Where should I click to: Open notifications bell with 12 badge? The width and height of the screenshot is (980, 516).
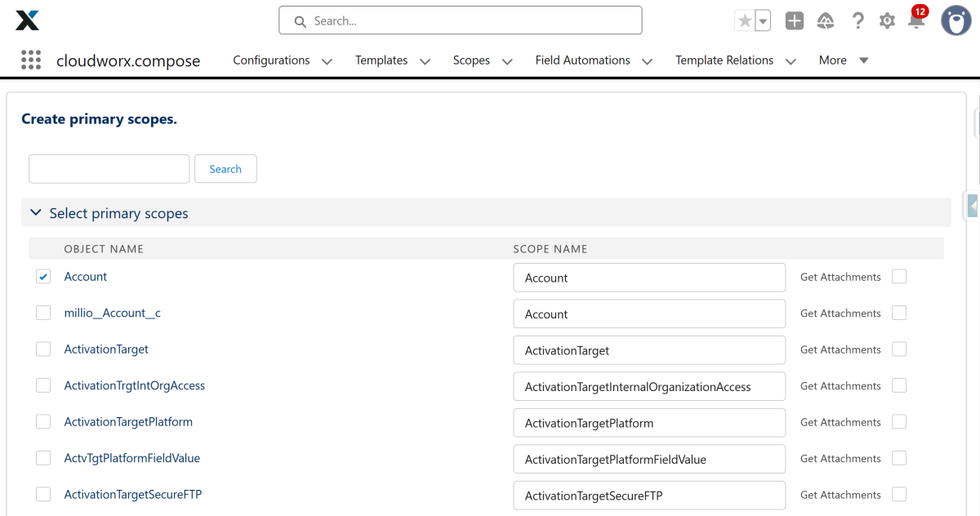coord(917,19)
